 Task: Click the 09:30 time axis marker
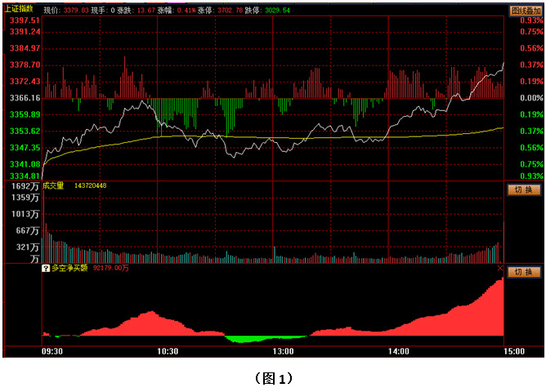[51, 350]
